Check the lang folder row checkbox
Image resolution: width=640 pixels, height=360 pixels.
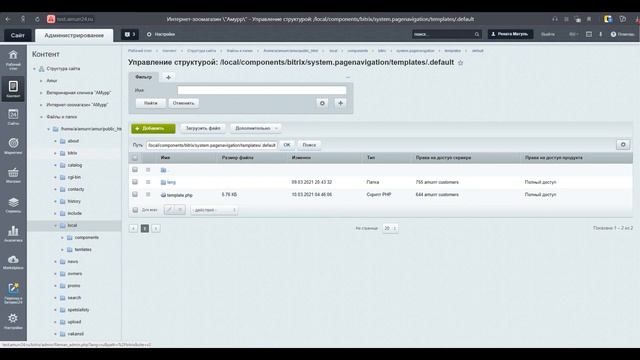point(135,182)
